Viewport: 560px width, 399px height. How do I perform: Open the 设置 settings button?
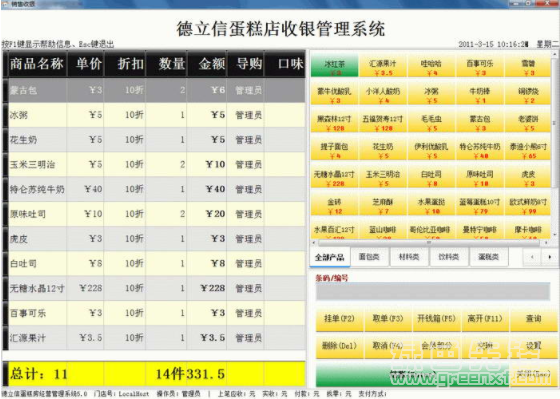click(534, 346)
